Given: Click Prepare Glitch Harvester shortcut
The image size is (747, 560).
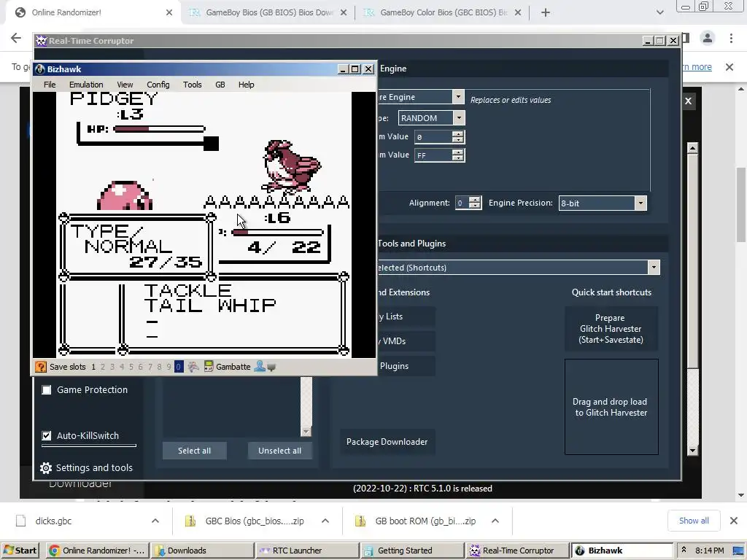Looking at the screenshot, I should tap(611, 329).
